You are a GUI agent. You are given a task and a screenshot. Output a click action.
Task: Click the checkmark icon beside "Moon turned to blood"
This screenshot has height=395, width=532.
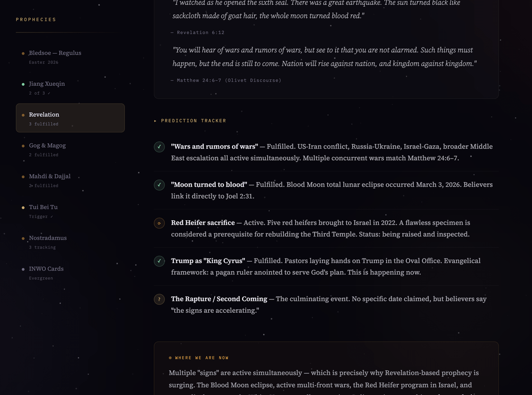pyautogui.click(x=159, y=185)
